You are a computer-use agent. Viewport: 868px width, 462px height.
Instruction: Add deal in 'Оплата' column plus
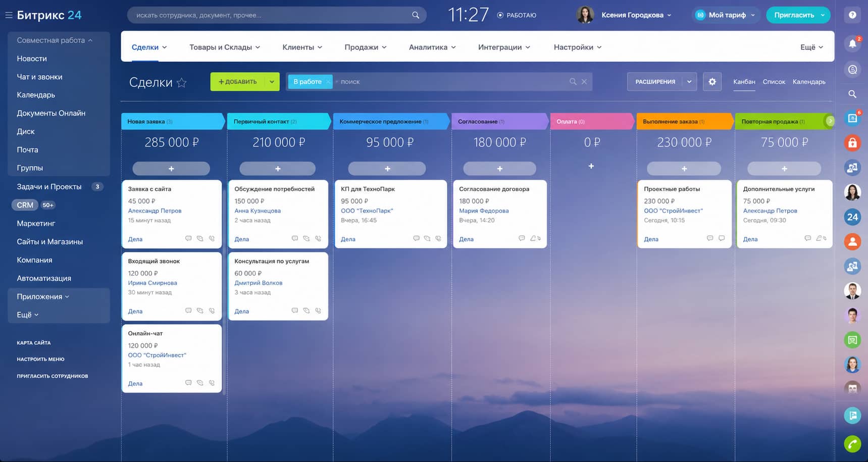(x=591, y=166)
